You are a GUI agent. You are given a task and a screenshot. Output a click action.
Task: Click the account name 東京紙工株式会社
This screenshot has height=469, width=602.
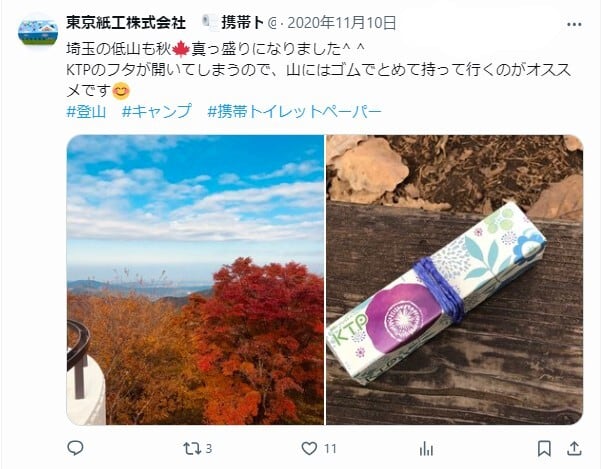click(x=126, y=23)
